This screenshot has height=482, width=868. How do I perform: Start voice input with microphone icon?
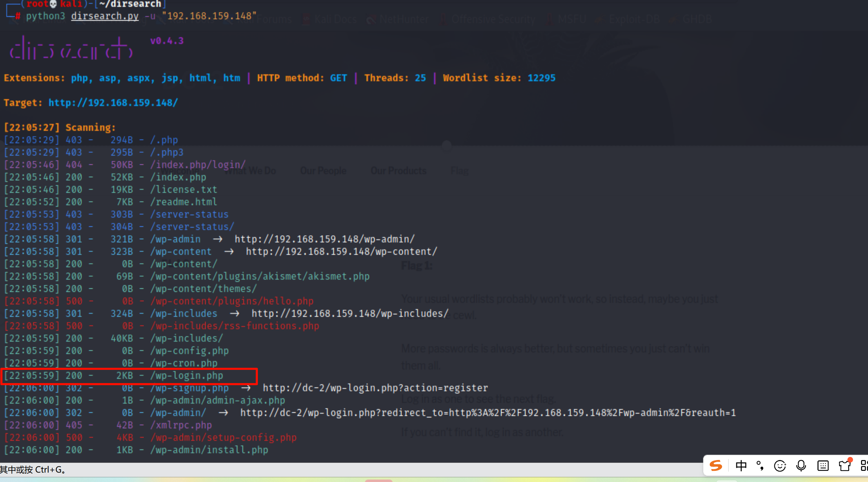[801, 466]
